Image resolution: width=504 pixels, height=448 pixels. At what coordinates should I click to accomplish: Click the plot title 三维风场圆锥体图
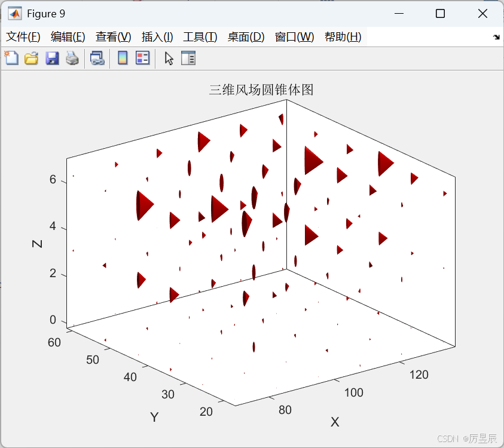tap(261, 90)
